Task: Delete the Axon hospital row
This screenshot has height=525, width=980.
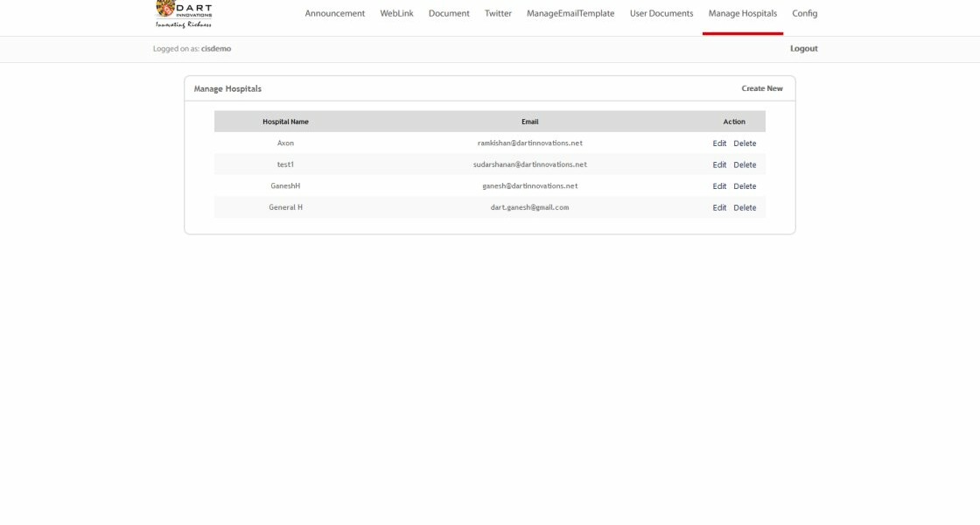Action: tap(745, 143)
